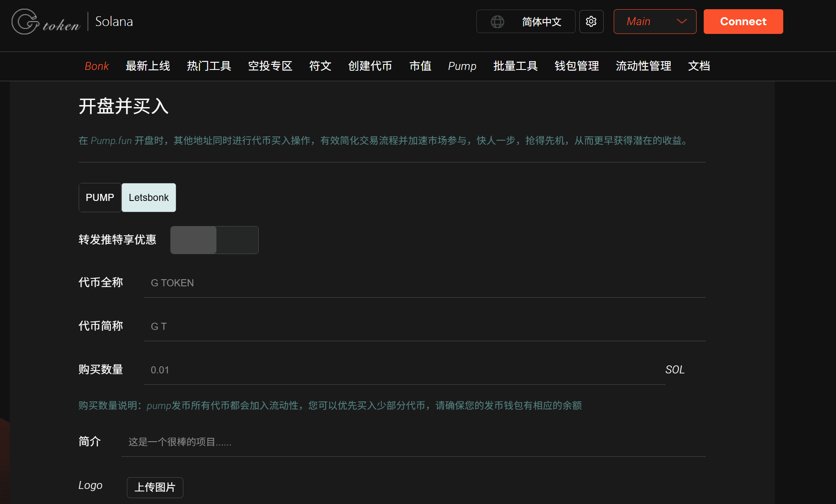The width and height of the screenshot is (836, 504).
Task: Toggle the 转发推特享优惠 switch
Action: [x=214, y=240]
